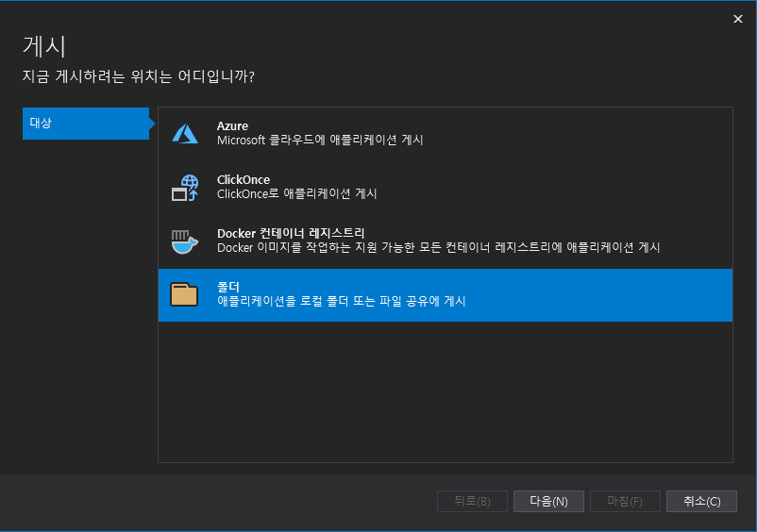Select the yellow folder icon

coord(184,294)
